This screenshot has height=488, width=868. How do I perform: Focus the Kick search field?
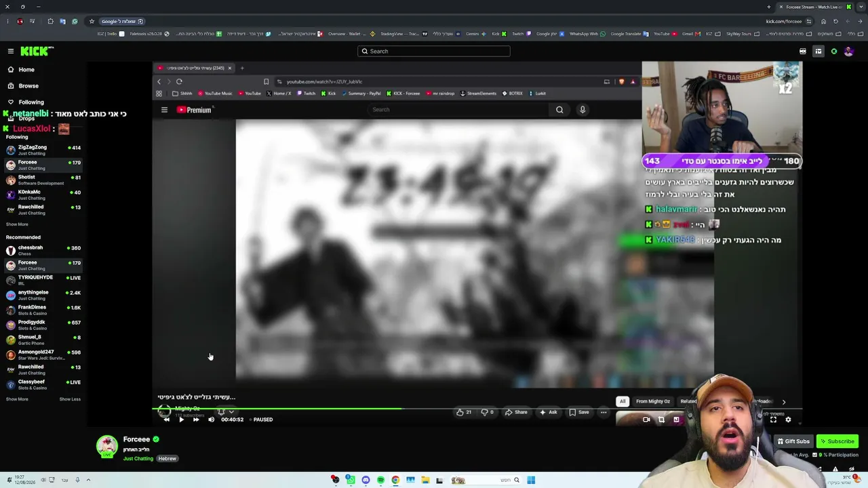click(x=434, y=51)
